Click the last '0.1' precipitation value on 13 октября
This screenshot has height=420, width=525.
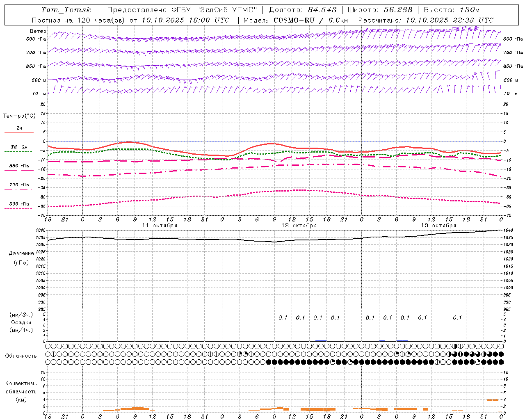[457, 317]
